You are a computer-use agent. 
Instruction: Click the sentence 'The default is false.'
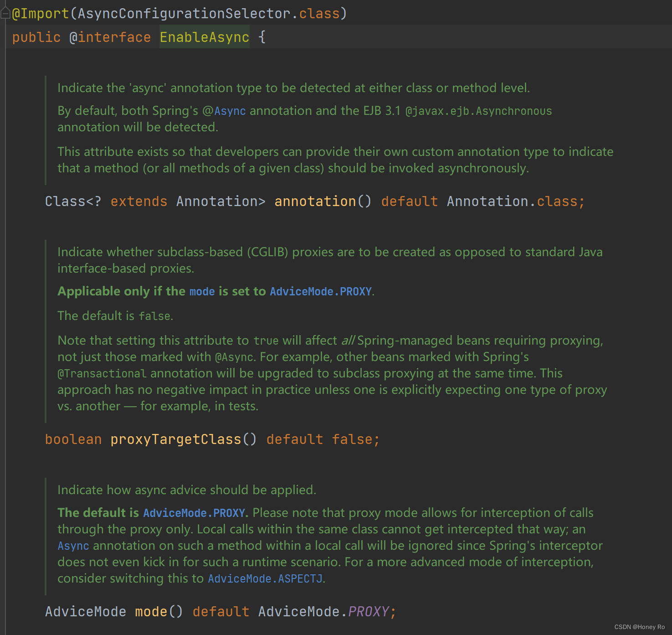point(115,316)
